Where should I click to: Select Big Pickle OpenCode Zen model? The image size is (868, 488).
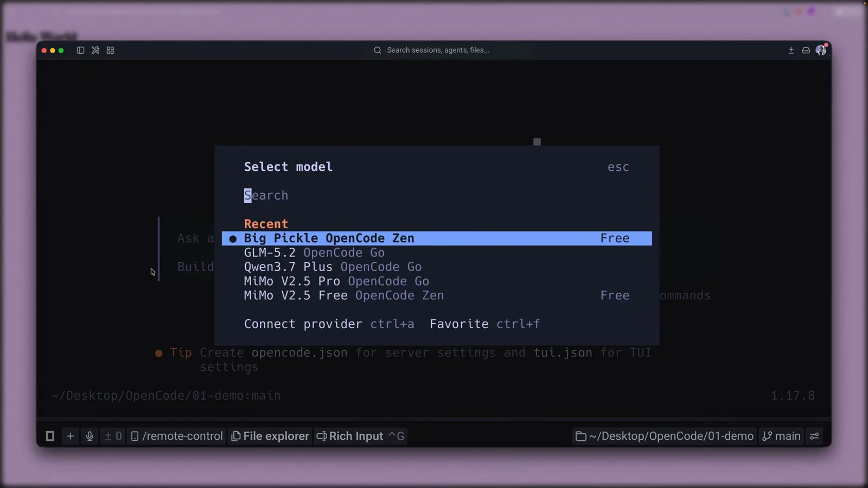pos(437,238)
